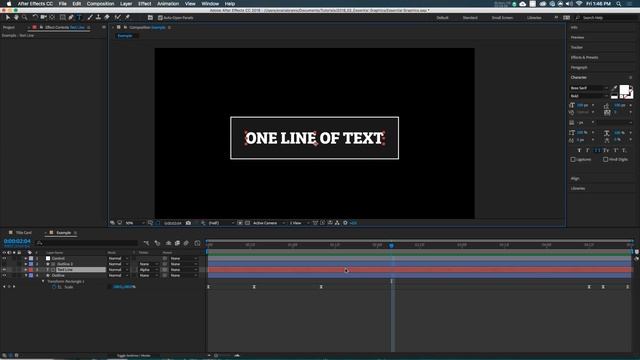Enable the Hindi Digits checkbox
The height and width of the screenshot is (360, 640).
tap(606, 160)
